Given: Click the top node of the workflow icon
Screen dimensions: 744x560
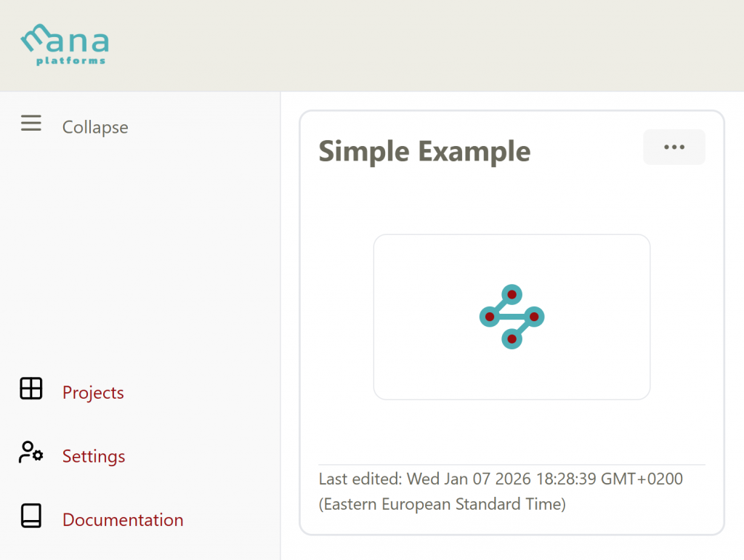Looking at the screenshot, I should point(511,294).
